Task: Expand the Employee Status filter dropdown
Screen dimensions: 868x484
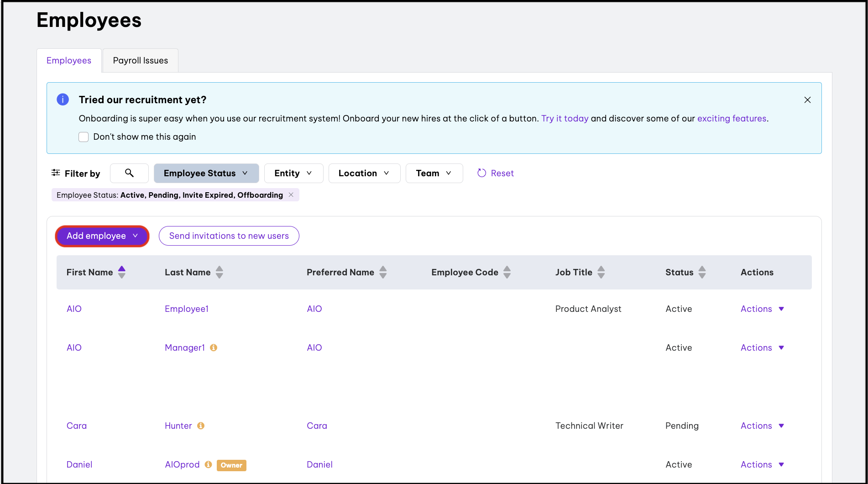Action: click(206, 173)
